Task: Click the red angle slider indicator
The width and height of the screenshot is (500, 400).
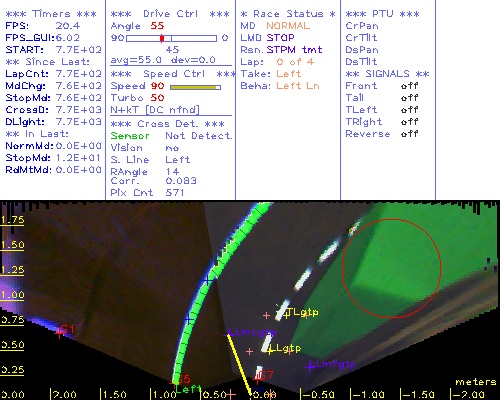Action: pyautogui.click(x=162, y=38)
